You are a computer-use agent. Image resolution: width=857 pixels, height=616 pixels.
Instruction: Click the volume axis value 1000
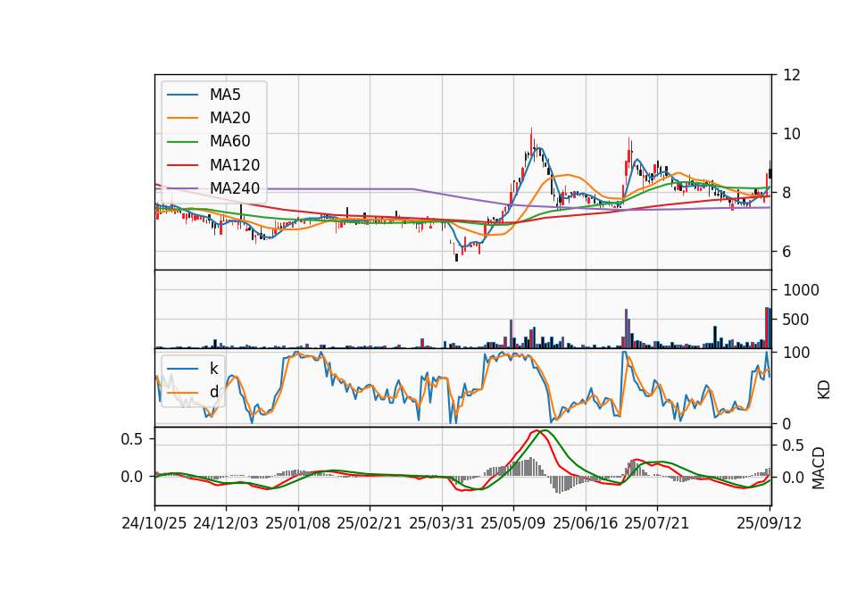802,290
